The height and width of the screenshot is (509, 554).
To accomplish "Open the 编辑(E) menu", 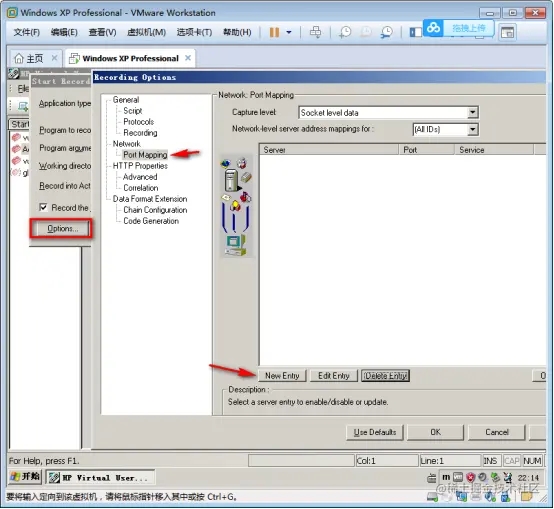I will tap(64, 32).
